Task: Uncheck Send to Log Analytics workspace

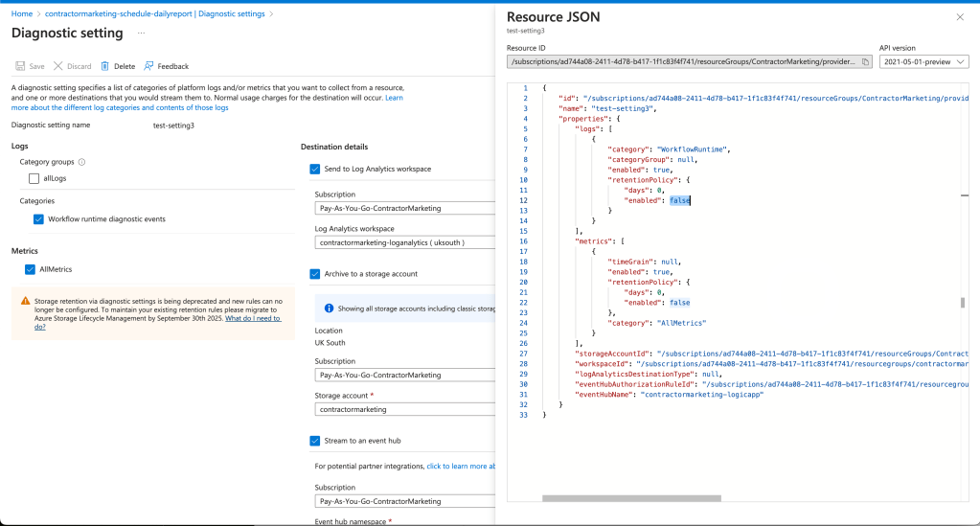Action: (x=315, y=169)
